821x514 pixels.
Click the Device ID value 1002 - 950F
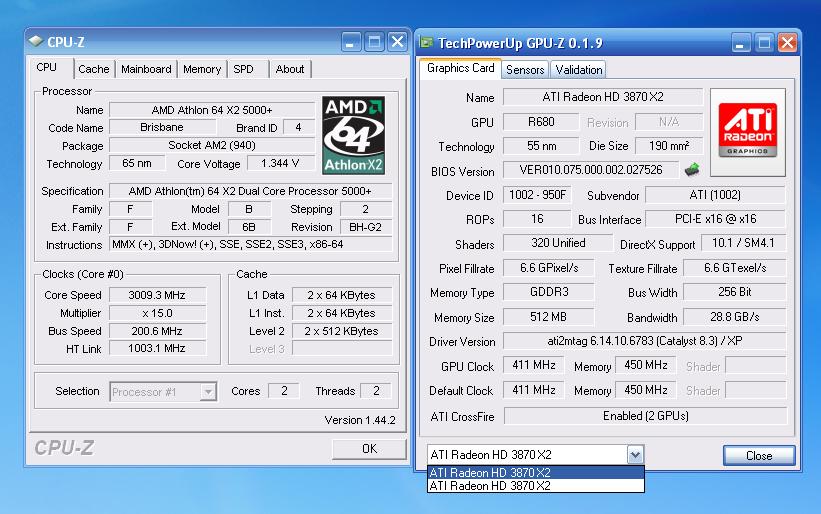[537, 195]
